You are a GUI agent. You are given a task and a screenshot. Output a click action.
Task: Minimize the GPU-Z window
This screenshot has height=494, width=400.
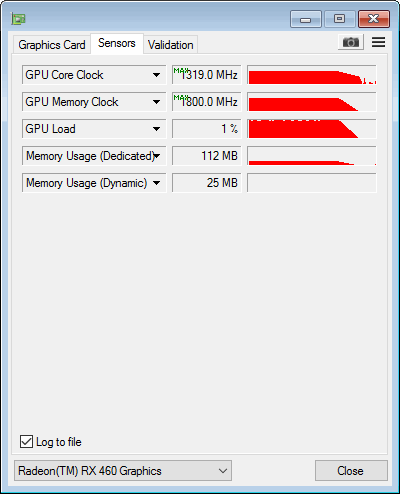coord(306,19)
